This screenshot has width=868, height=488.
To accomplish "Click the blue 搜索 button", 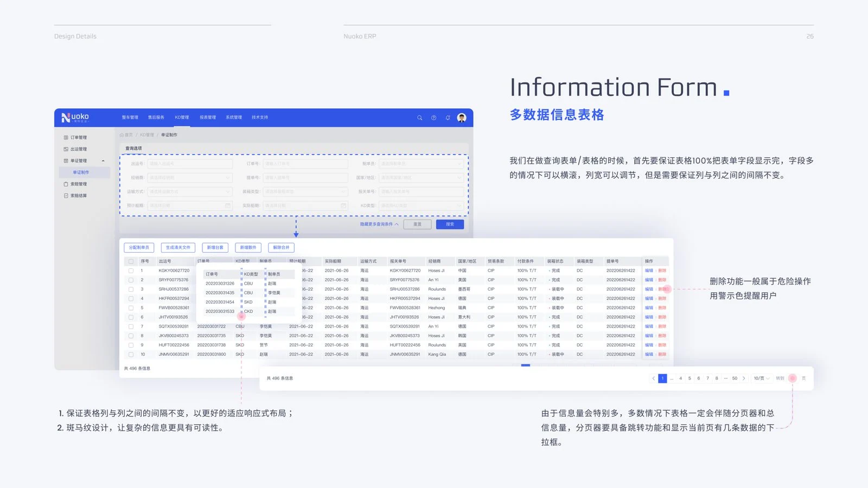I will click(450, 224).
